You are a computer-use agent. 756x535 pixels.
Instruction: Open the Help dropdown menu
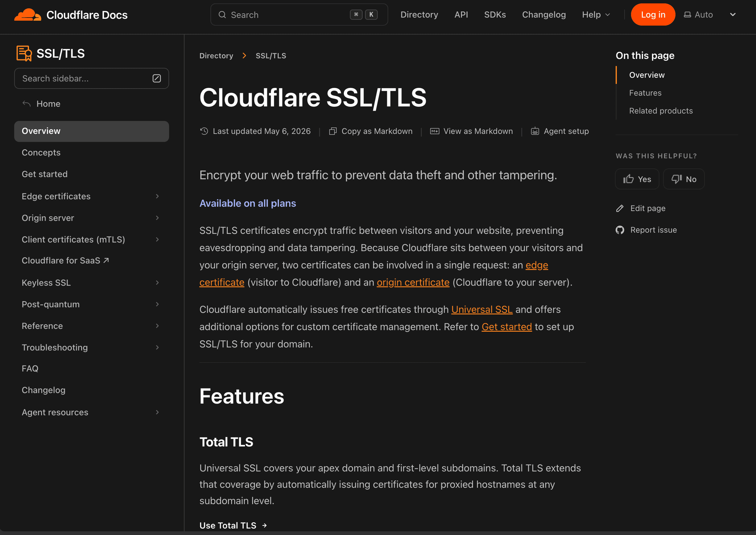(x=596, y=15)
